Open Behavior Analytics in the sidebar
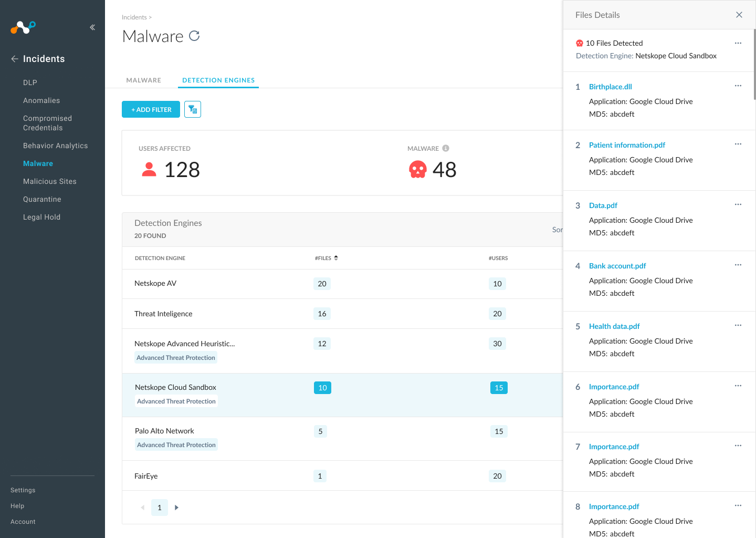Viewport: 756px width, 538px height. tap(55, 146)
